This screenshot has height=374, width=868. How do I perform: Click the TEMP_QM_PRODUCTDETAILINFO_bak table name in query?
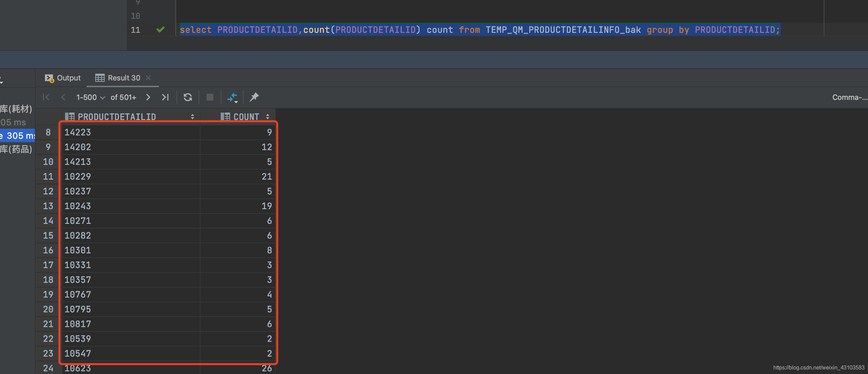click(563, 30)
